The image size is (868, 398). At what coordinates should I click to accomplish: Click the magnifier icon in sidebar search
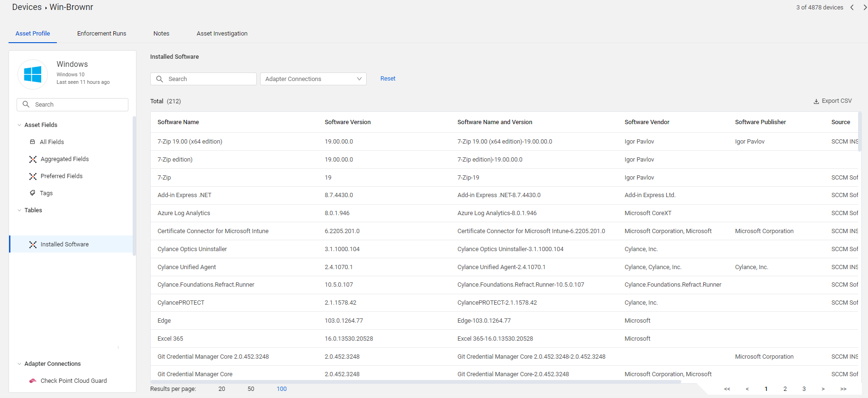(x=26, y=104)
